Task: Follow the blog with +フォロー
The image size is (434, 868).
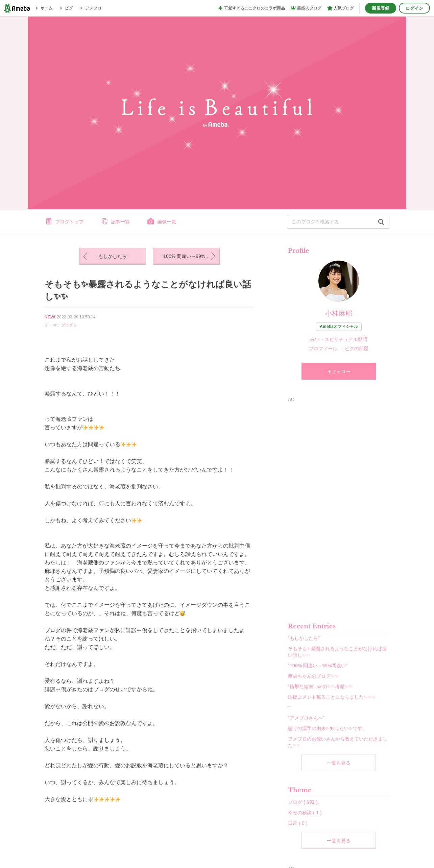Action: click(339, 371)
